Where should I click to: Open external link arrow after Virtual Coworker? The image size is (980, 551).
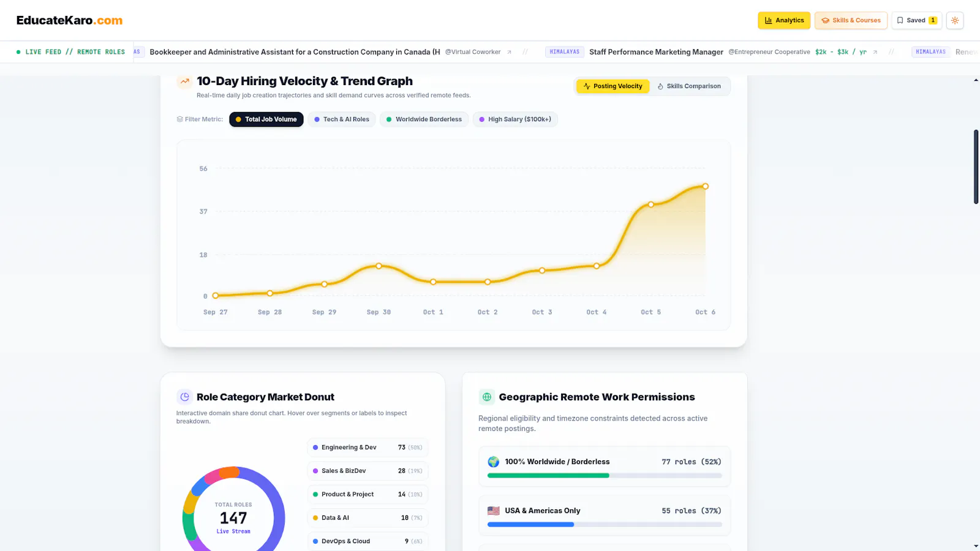[x=509, y=52]
